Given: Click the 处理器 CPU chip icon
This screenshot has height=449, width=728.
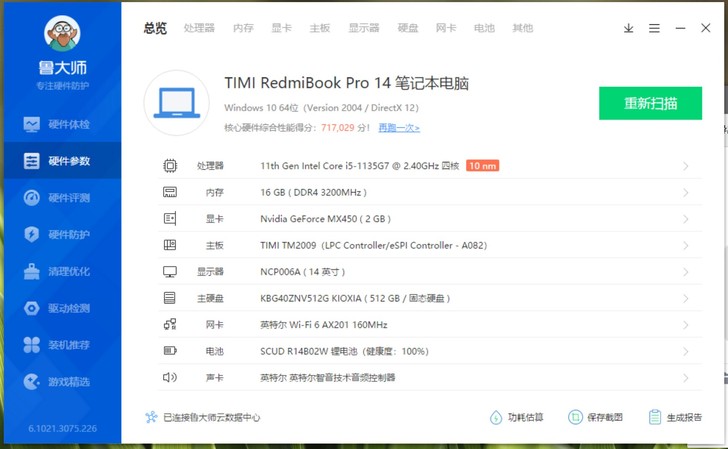Looking at the screenshot, I should (170, 166).
